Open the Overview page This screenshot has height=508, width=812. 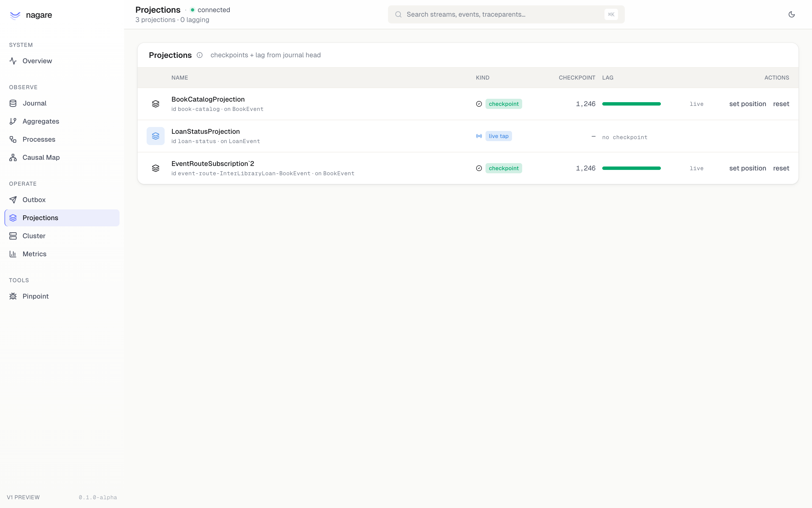pos(62,61)
